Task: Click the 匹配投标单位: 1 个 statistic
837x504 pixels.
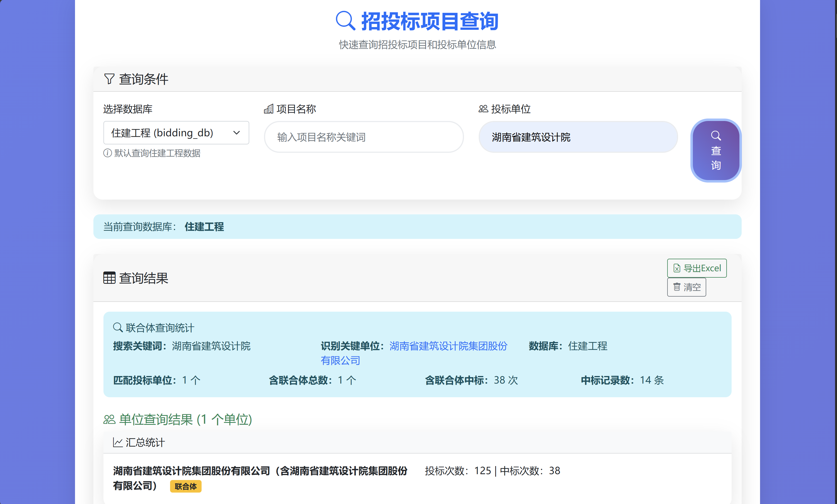Action: (x=157, y=380)
